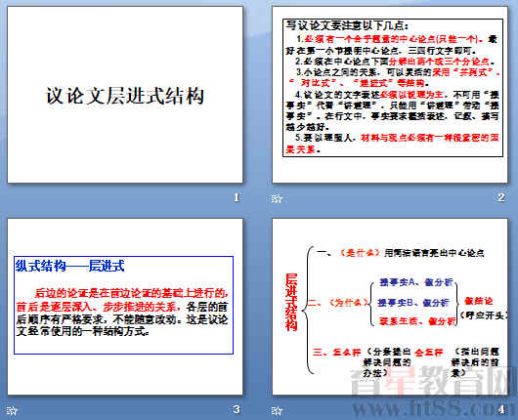The image size is (518, 420).
Task: Click the red text (为什么) in slide 4
Action: point(349,303)
